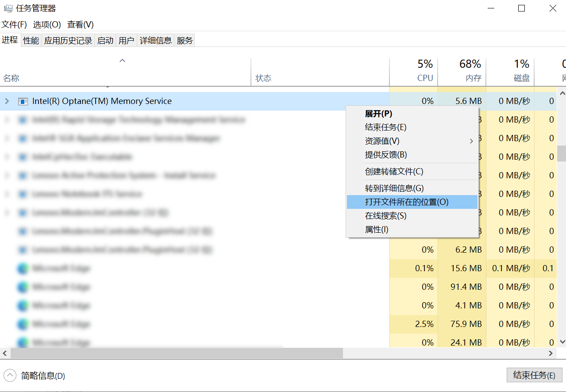Choose 转到详细信息(G) in the context menu
This screenshot has width=566, height=392.
coord(412,188)
